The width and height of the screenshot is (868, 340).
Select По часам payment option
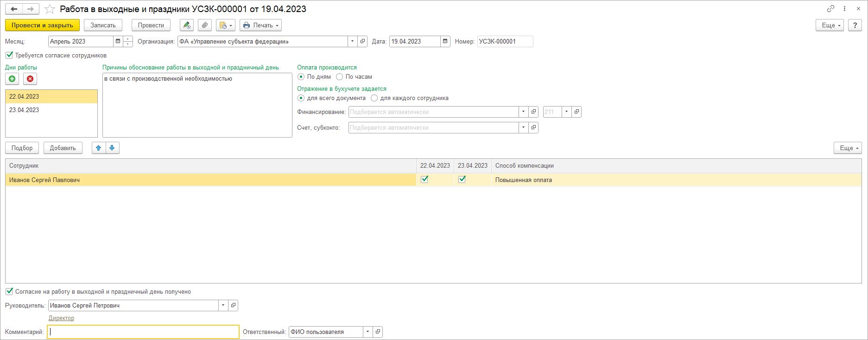pos(340,77)
